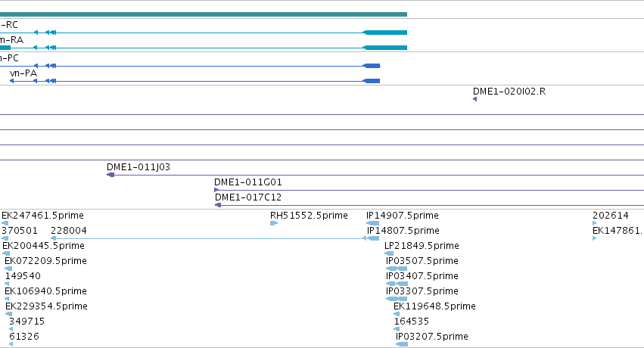Select the vn-PC coding exon block
The height and width of the screenshot is (348, 644).
click(372, 66)
